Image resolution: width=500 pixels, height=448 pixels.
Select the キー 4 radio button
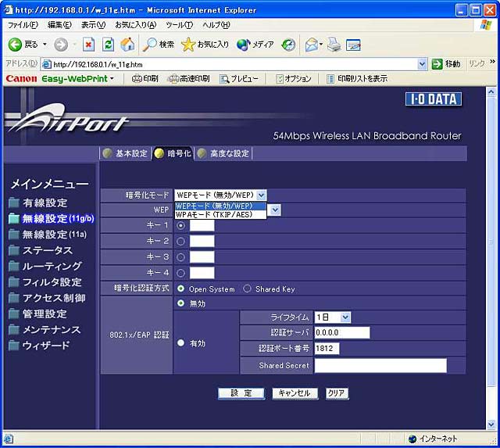coord(180,273)
